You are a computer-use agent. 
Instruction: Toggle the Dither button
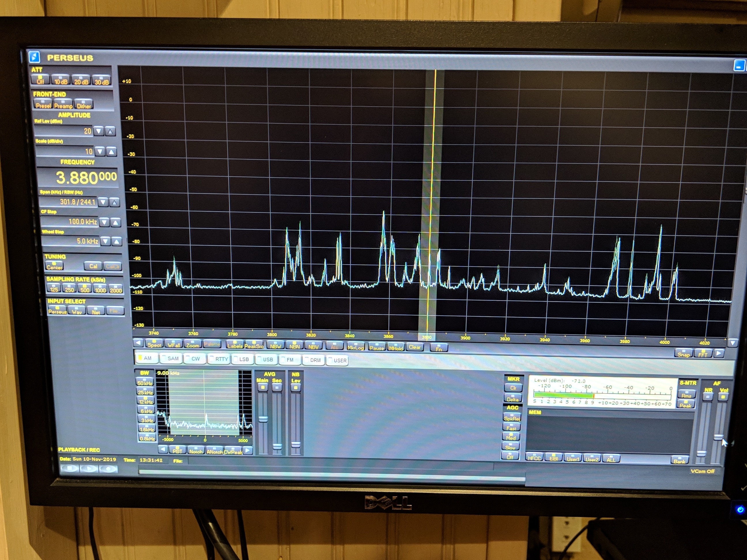[83, 105]
